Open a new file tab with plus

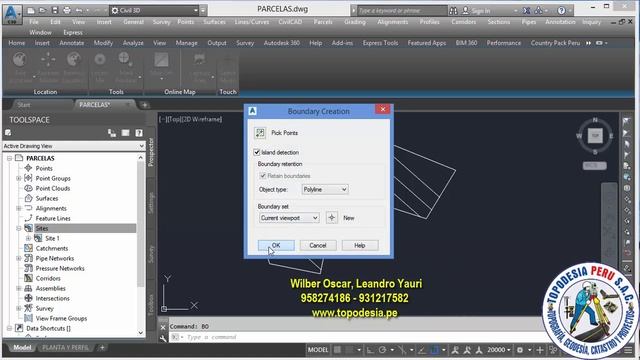click(x=144, y=105)
